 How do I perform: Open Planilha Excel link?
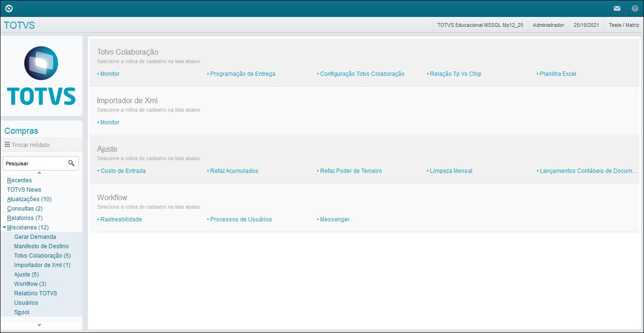click(558, 74)
